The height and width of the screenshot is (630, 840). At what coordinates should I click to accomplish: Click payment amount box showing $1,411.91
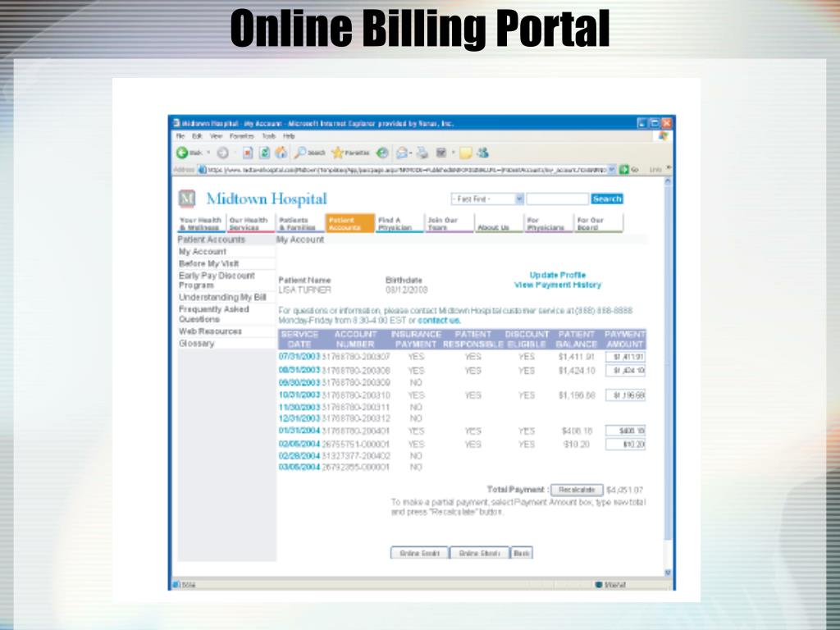tap(625, 357)
